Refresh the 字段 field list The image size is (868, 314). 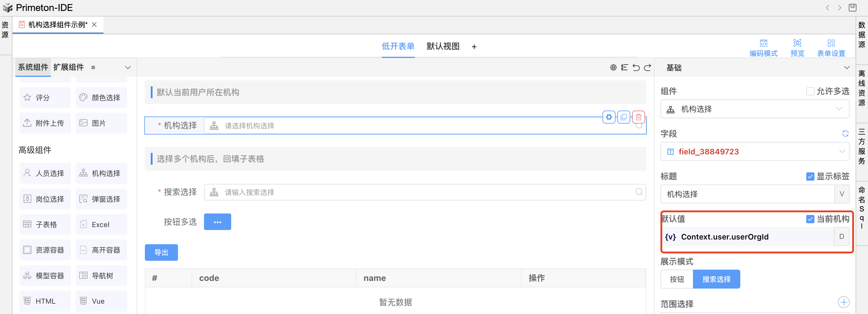[x=845, y=134]
